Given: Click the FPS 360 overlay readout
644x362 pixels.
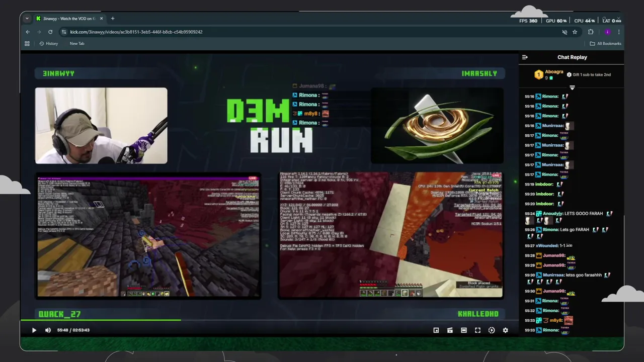Looking at the screenshot, I should click(x=528, y=21).
